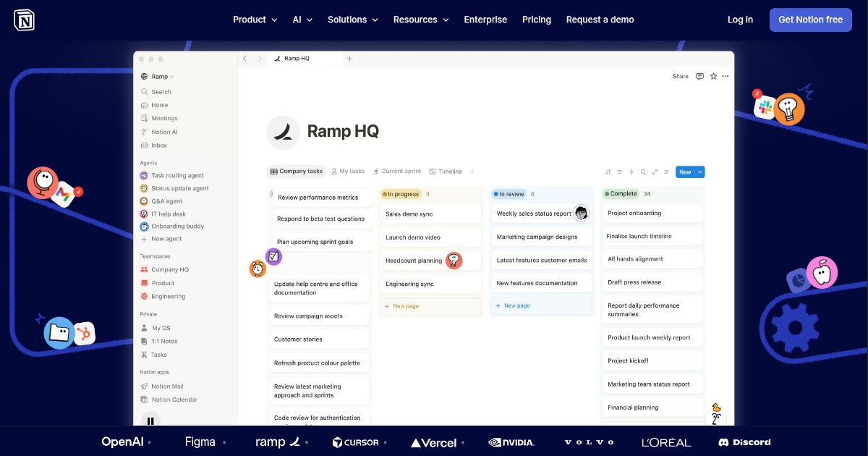
Task: Click Request a demo link
Action: (x=600, y=20)
